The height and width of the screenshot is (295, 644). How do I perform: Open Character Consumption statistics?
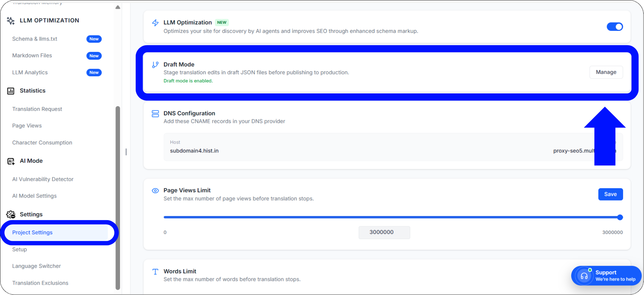[x=42, y=143]
